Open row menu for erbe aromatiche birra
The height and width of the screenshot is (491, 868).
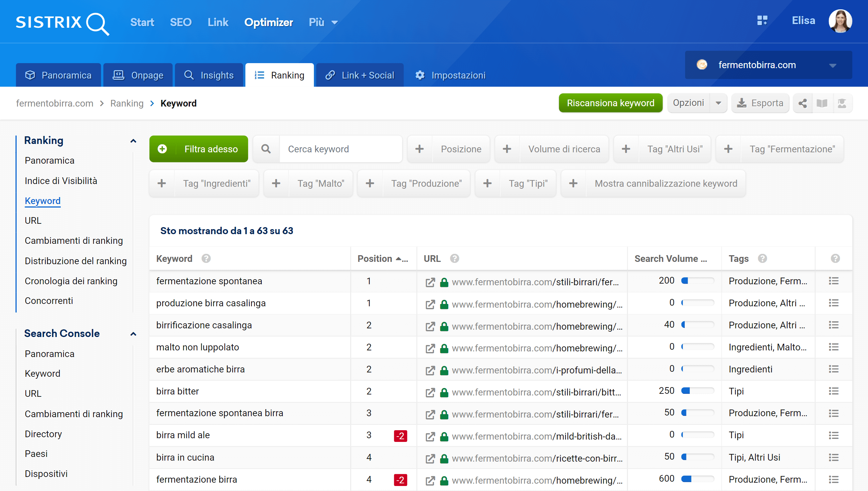(834, 369)
